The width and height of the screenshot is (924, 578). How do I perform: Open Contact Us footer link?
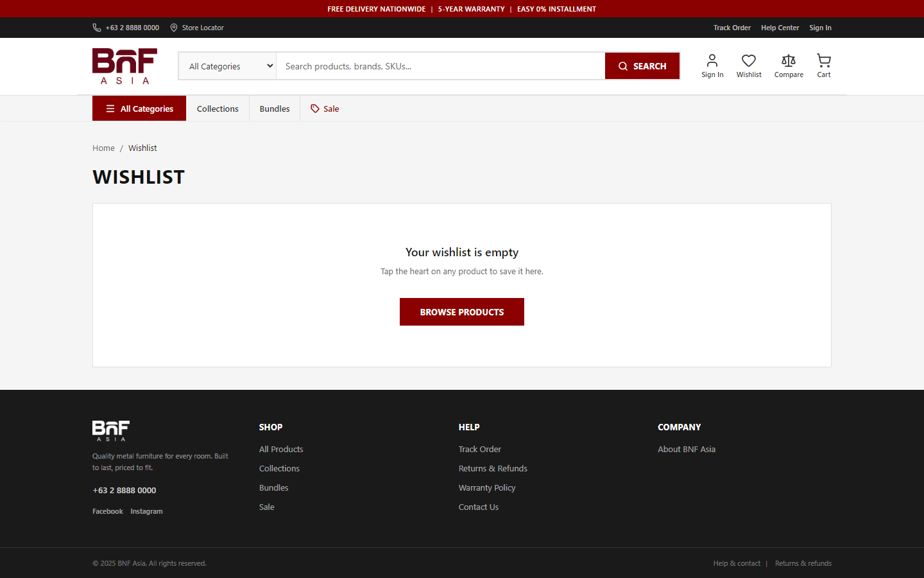click(x=479, y=507)
